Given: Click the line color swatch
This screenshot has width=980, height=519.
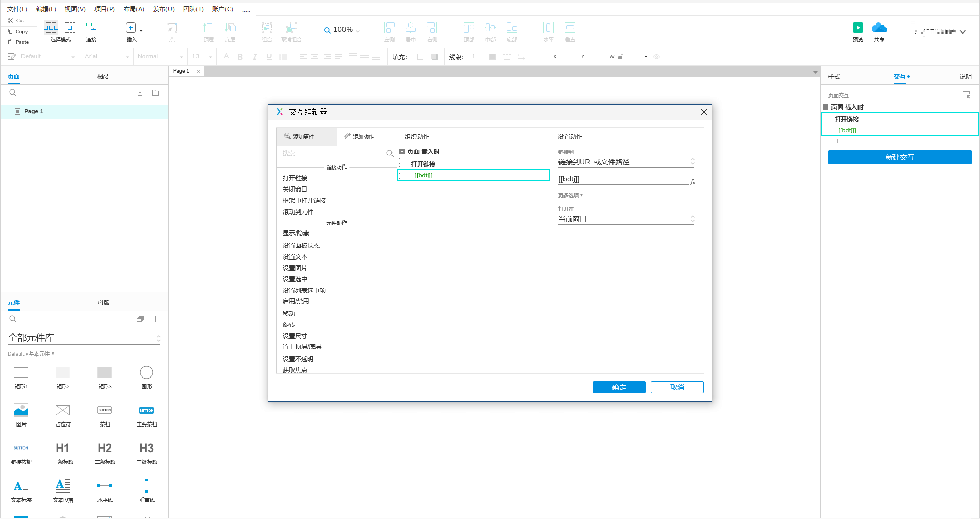Looking at the screenshot, I should (493, 57).
